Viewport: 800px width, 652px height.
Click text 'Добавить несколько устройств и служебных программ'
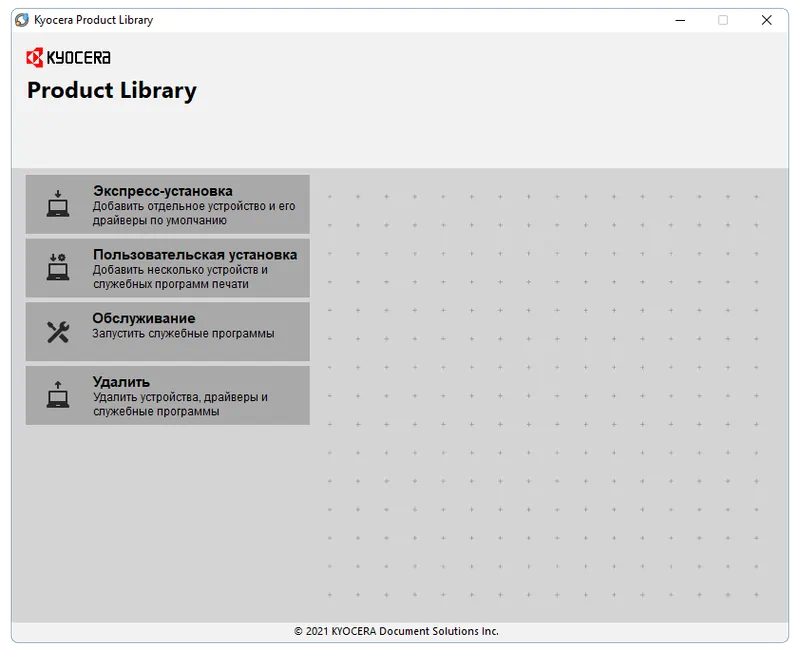coord(180,277)
